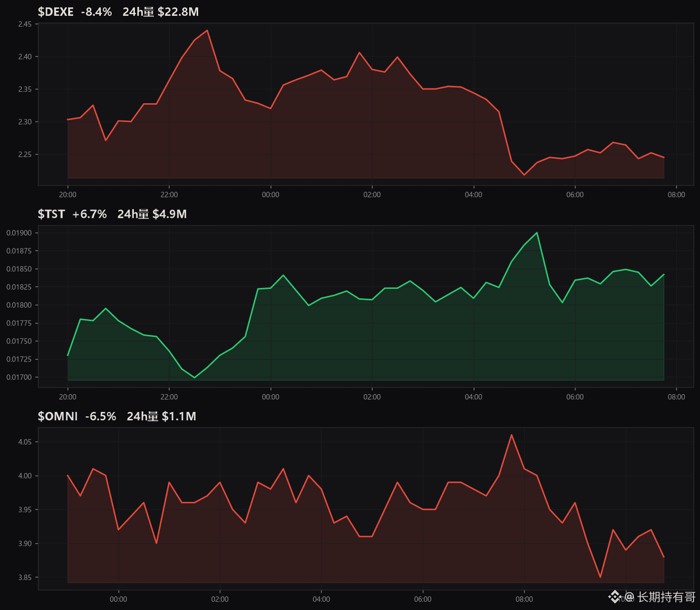
Task: Select the 22:00 label under DEXE chart
Action: tap(169, 195)
